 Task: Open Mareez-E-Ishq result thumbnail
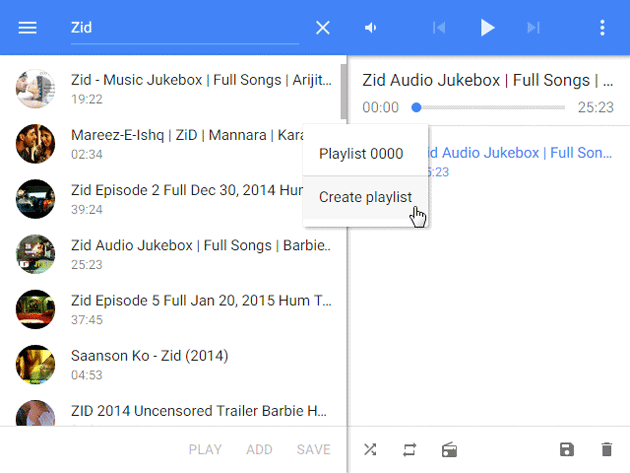click(35, 144)
